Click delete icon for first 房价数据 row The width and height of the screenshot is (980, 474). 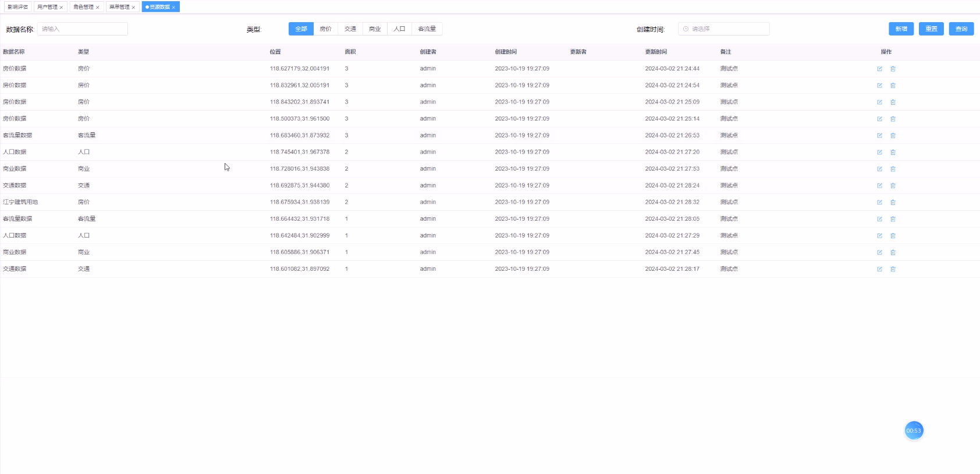point(893,69)
